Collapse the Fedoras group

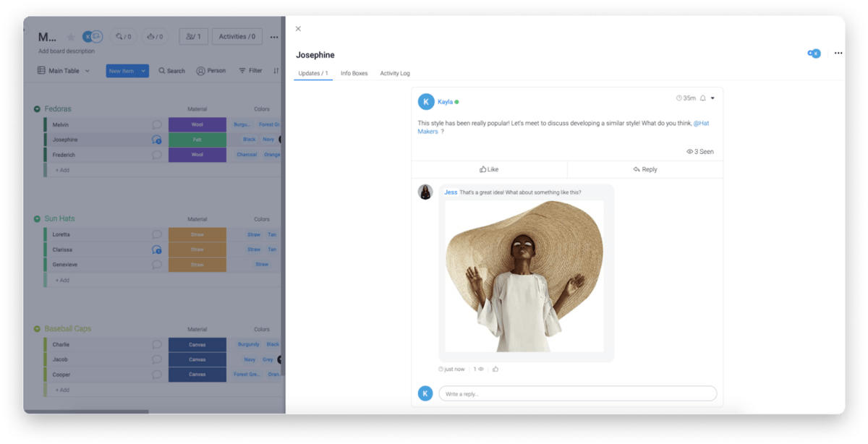tap(37, 109)
